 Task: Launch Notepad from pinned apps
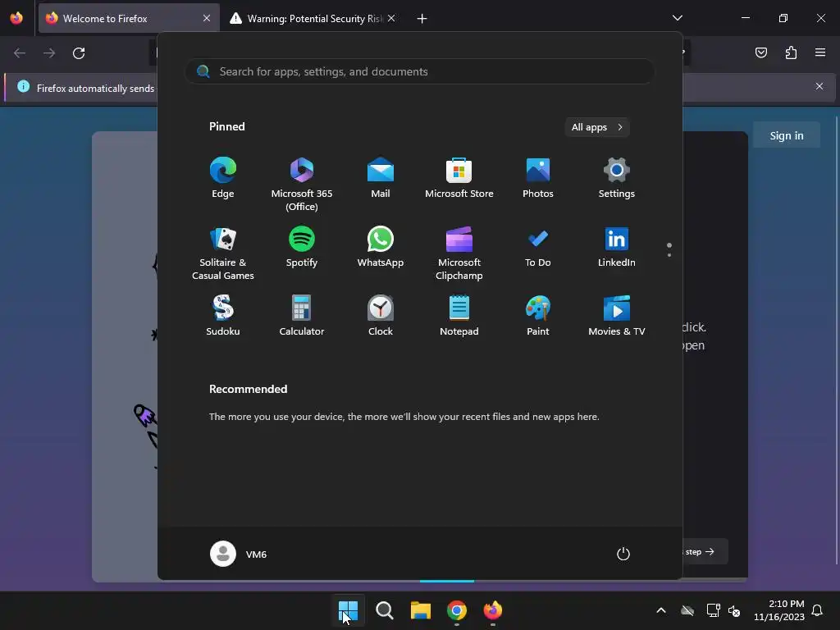coord(459,316)
